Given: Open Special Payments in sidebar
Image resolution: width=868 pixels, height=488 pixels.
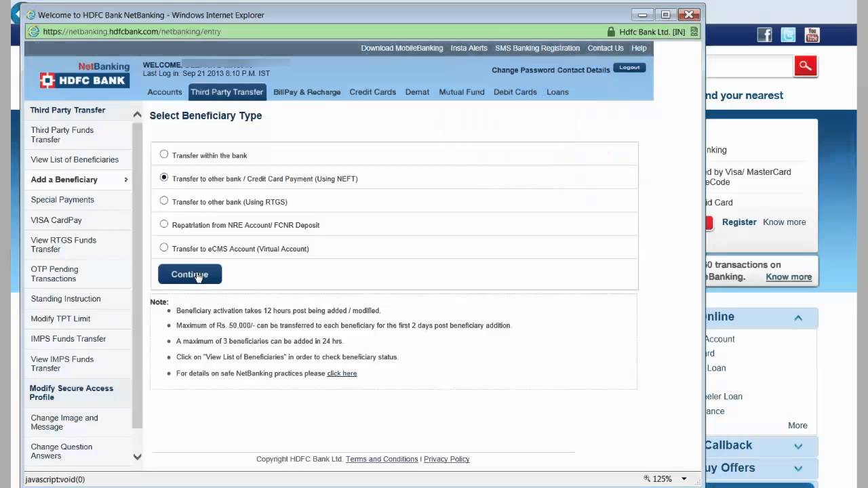Looking at the screenshot, I should (x=62, y=200).
